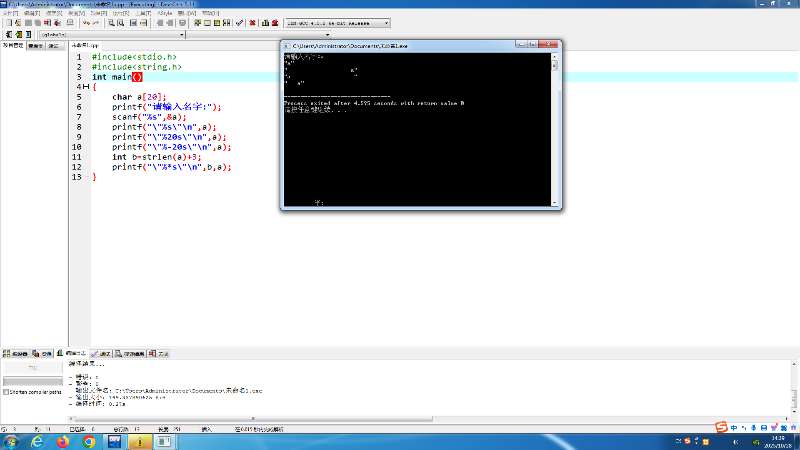Click the red Stop Execution icon
The image size is (800, 450).
click(252, 23)
